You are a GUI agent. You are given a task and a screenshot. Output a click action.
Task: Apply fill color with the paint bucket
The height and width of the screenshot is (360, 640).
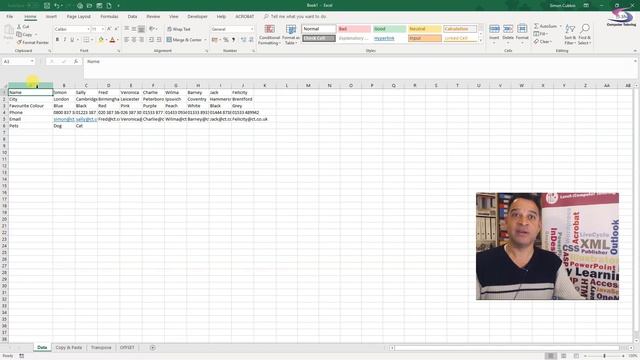pos(101,40)
